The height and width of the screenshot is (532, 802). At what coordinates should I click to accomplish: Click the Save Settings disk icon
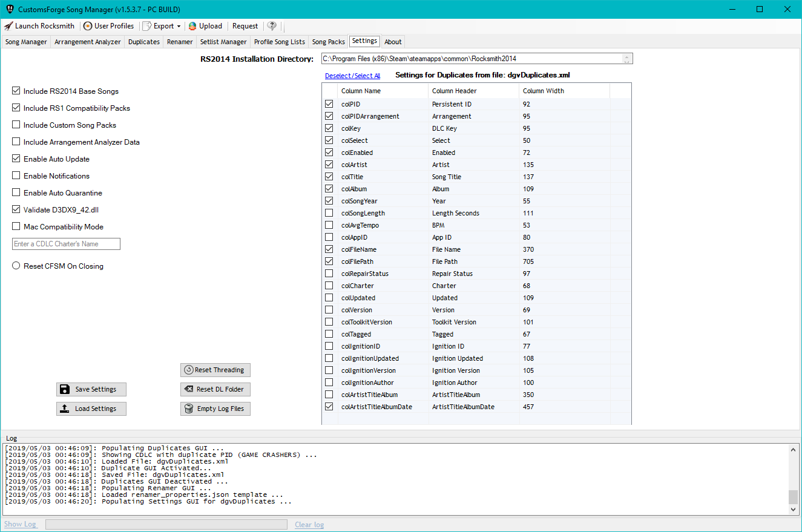(65, 389)
